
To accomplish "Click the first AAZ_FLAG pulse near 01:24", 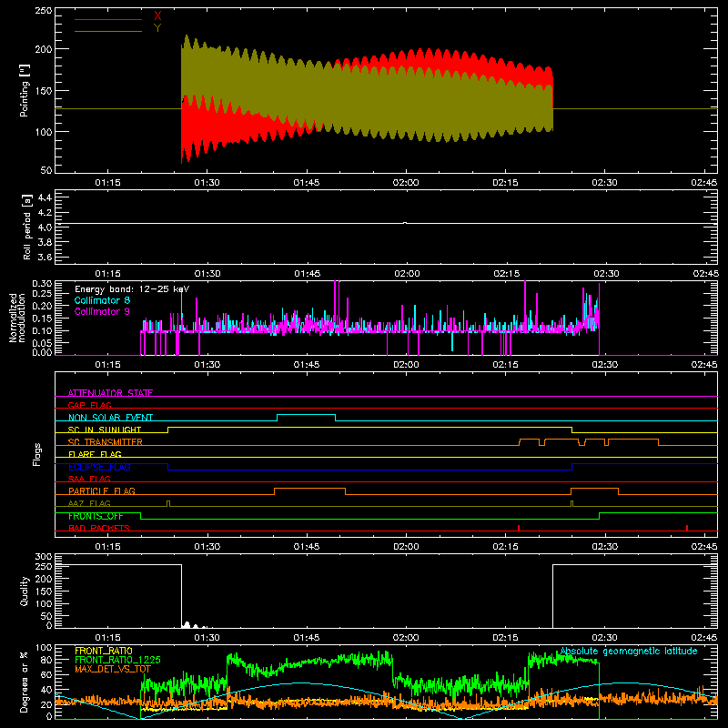I will (x=168, y=503).
